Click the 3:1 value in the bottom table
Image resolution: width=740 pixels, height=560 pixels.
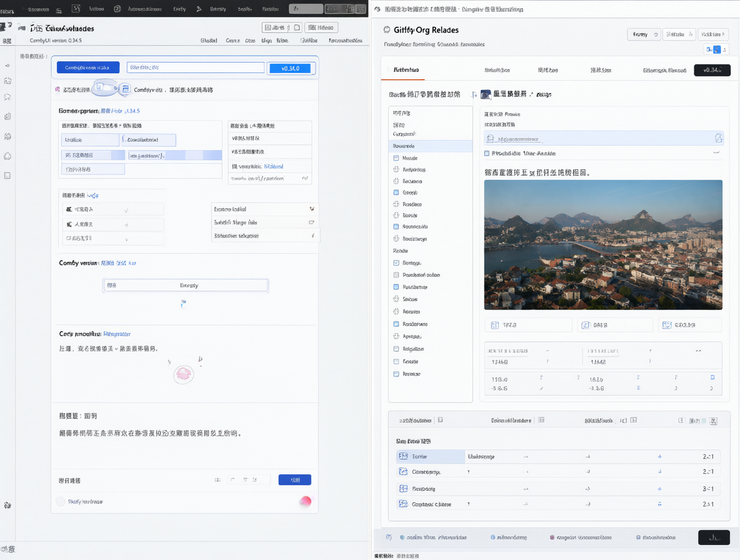708,489
